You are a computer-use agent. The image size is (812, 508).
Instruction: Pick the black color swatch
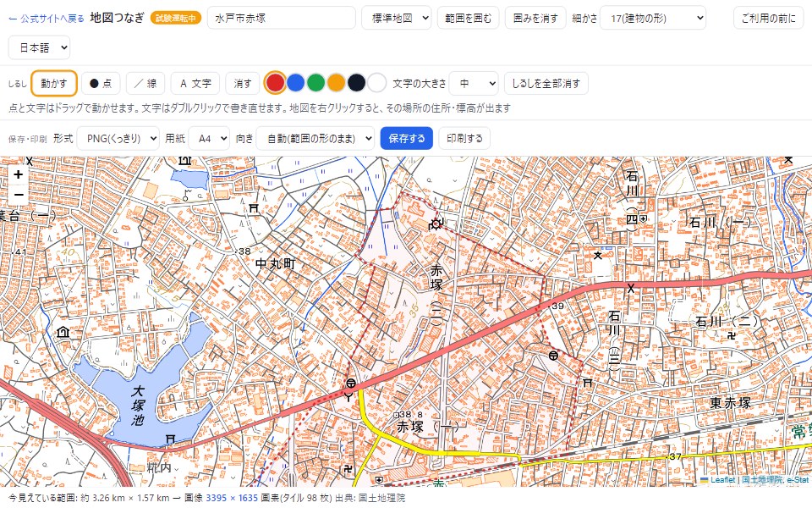(356, 83)
